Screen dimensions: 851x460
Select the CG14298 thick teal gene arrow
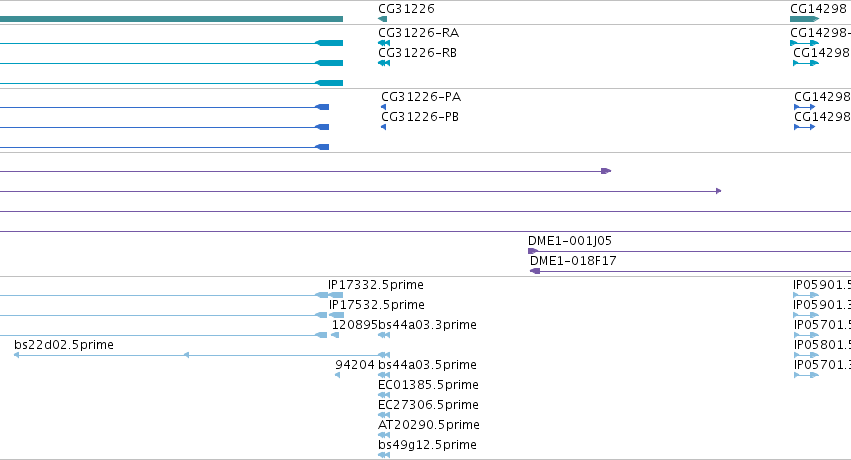pyautogui.click(x=804, y=20)
